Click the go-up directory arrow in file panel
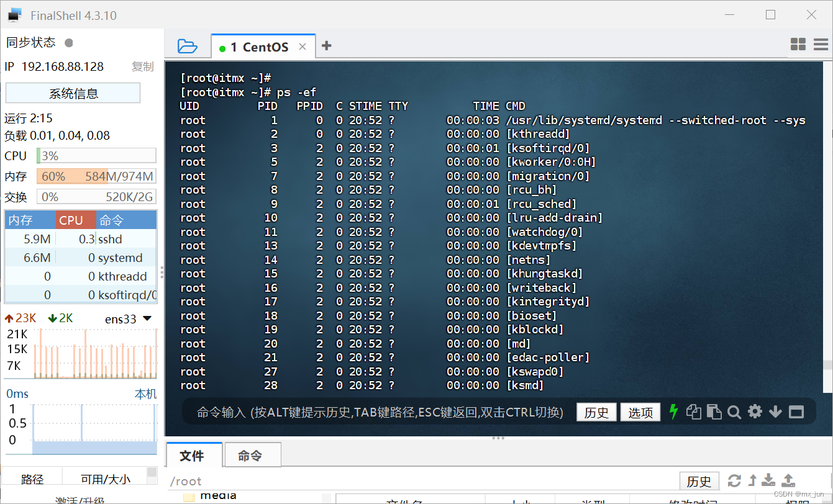 coord(751,480)
